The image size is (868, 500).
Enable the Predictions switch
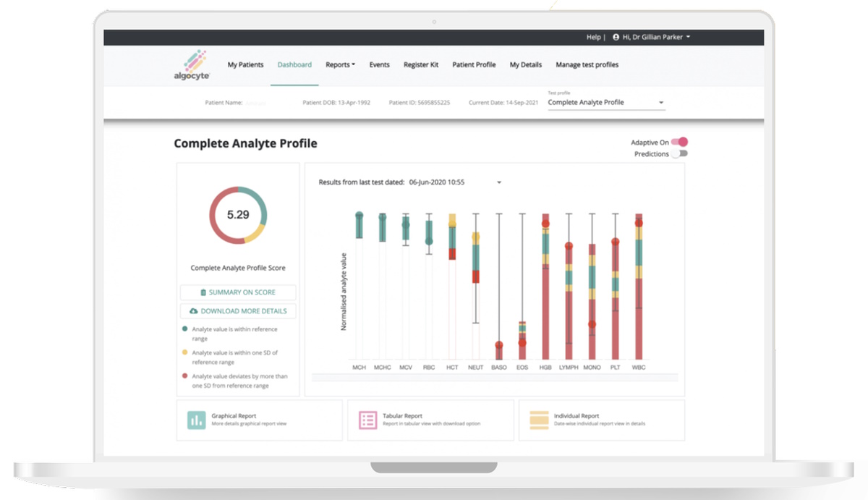click(x=679, y=153)
